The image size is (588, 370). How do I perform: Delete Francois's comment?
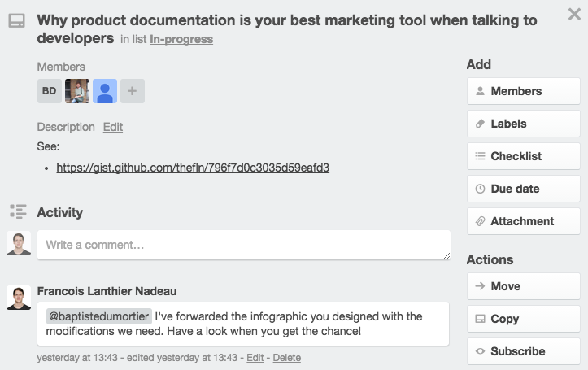pos(286,358)
